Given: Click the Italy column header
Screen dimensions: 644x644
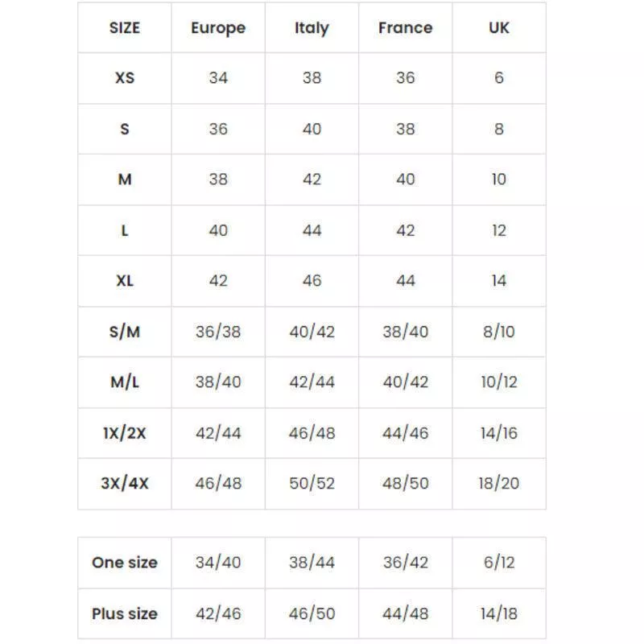Looking at the screenshot, I should pos(312,28).
